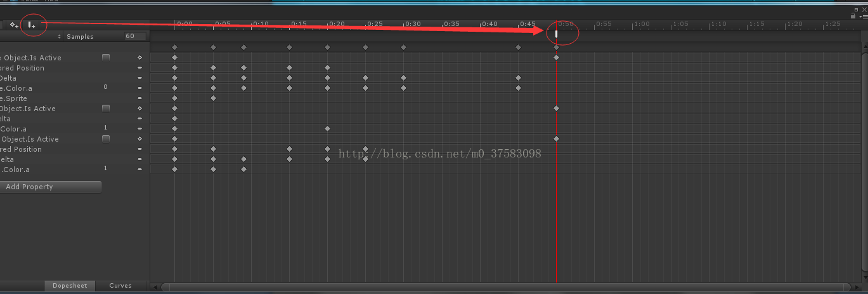Select the 0:45 keyframe in Color.a value-0 row
Image resolution: width=868 pixels, height=294 pixels.
(x=518, y=88)
